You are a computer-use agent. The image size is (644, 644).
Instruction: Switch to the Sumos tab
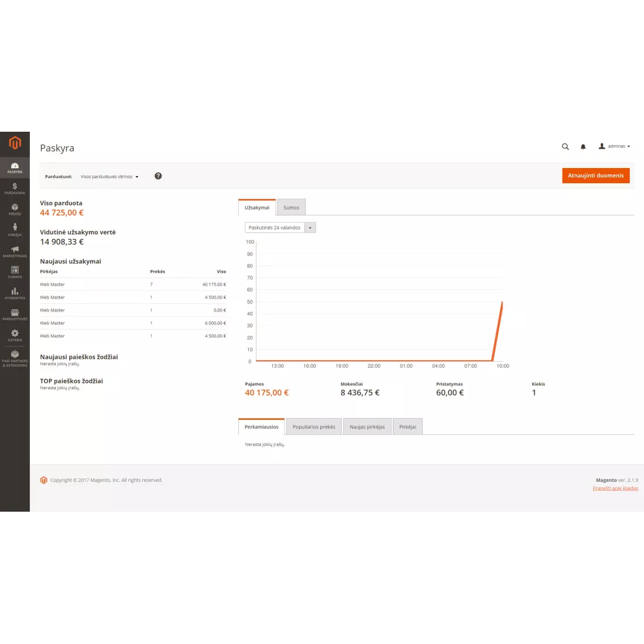coord(291,208)
